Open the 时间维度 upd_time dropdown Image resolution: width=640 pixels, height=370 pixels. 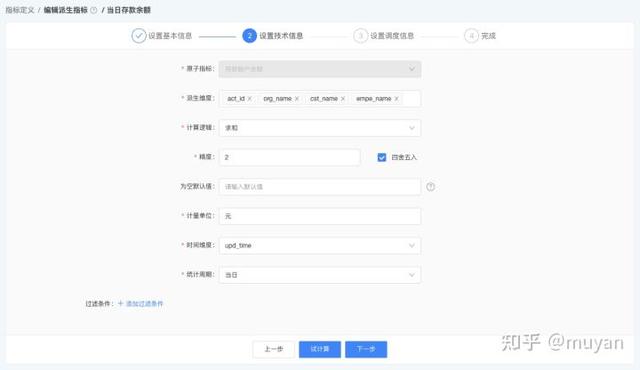[320, 246]
